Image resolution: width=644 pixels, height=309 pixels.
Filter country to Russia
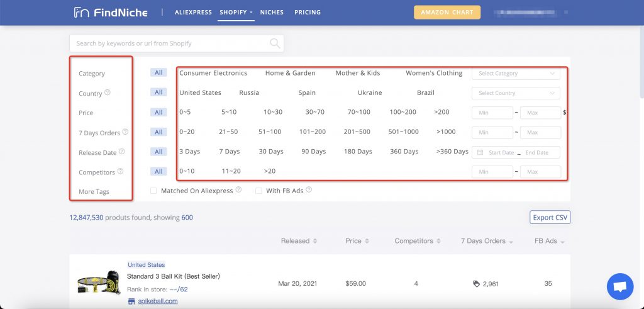click(x=249, y=93)
